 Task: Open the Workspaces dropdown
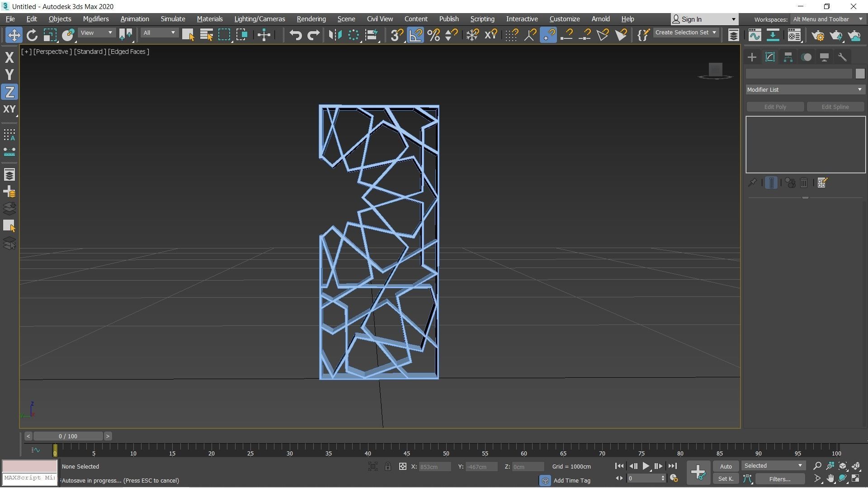pyautogui.click(x=828, y=19)
